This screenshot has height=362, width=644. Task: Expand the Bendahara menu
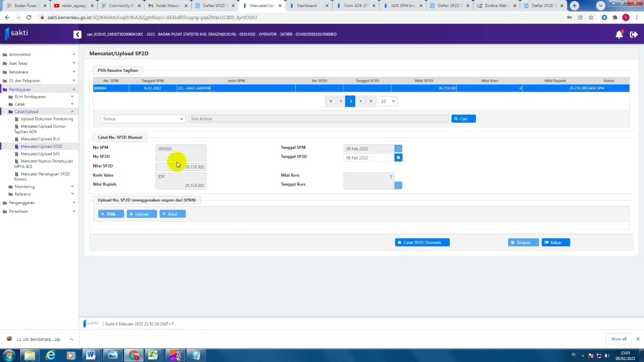coord(39,72)
